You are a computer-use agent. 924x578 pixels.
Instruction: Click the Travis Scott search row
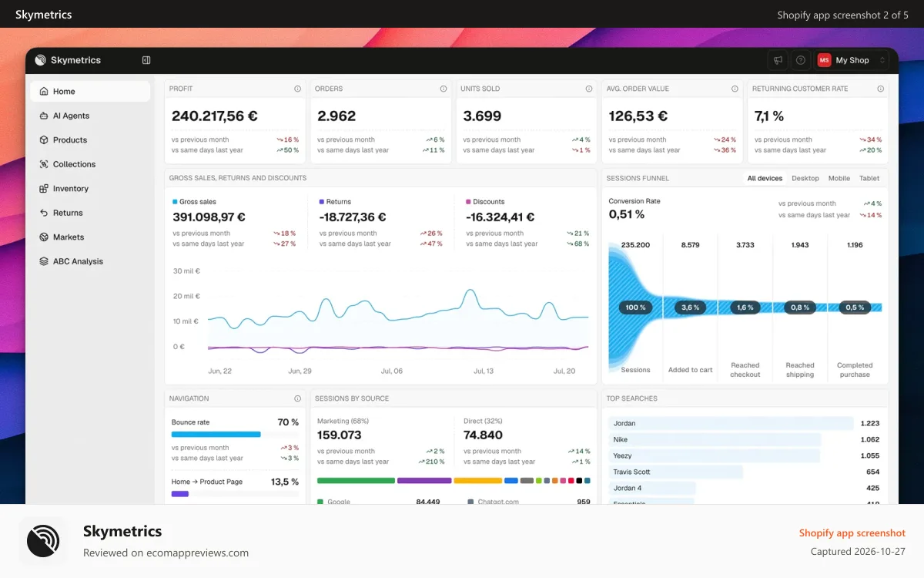point(744,472)
